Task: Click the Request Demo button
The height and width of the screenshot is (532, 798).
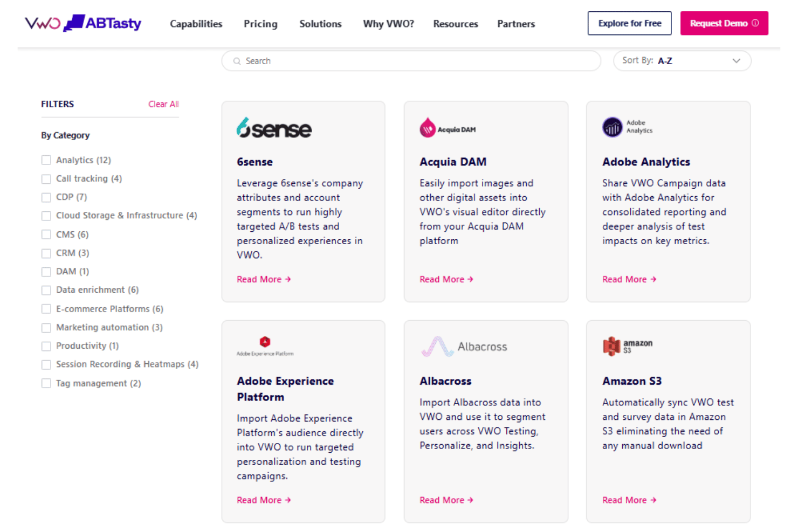Action: tap(724, 23)
